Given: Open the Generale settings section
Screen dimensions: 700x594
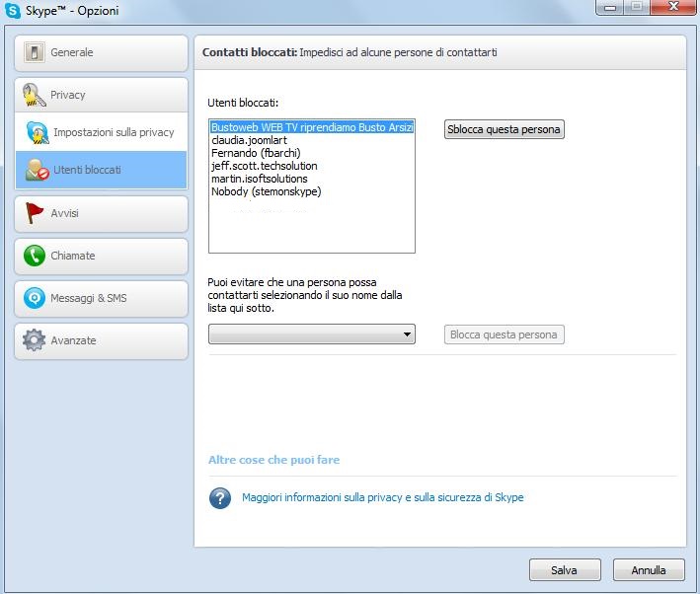Looking at the screenshot, I should (x=101, y=53).
